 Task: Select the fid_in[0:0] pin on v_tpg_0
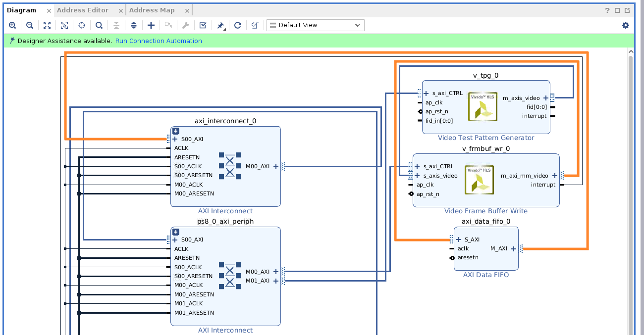pos(439,121)
